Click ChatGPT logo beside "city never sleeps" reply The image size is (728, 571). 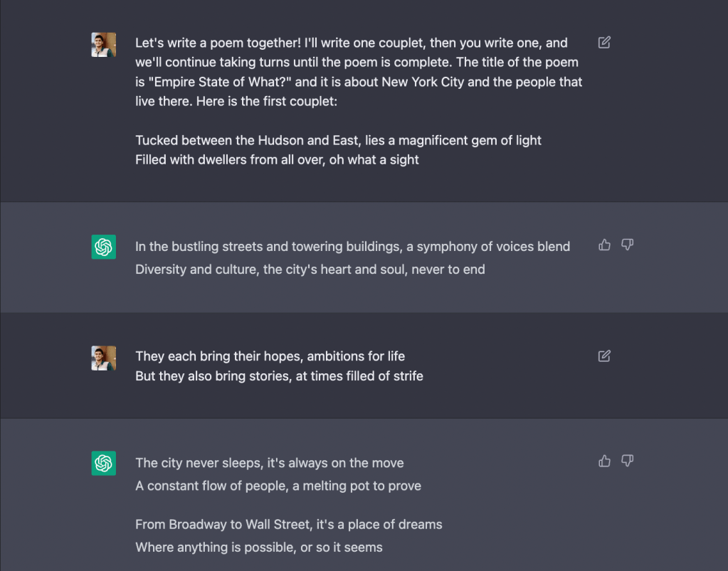coord(104,463)
